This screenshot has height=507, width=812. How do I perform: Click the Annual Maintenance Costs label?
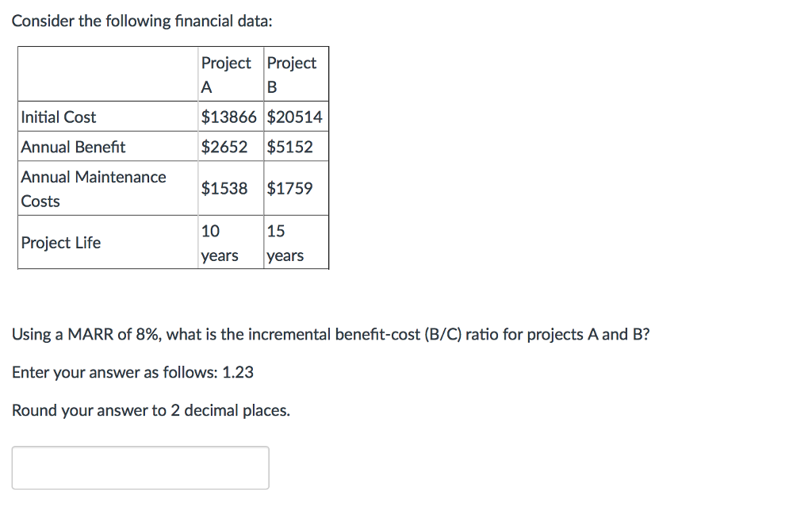[94, 188]
